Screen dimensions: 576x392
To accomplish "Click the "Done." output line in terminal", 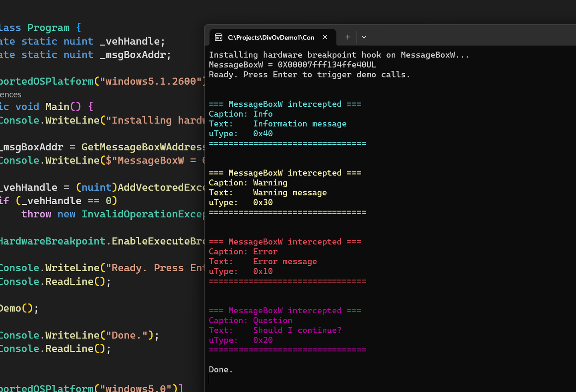I will (x=220, y=370).
